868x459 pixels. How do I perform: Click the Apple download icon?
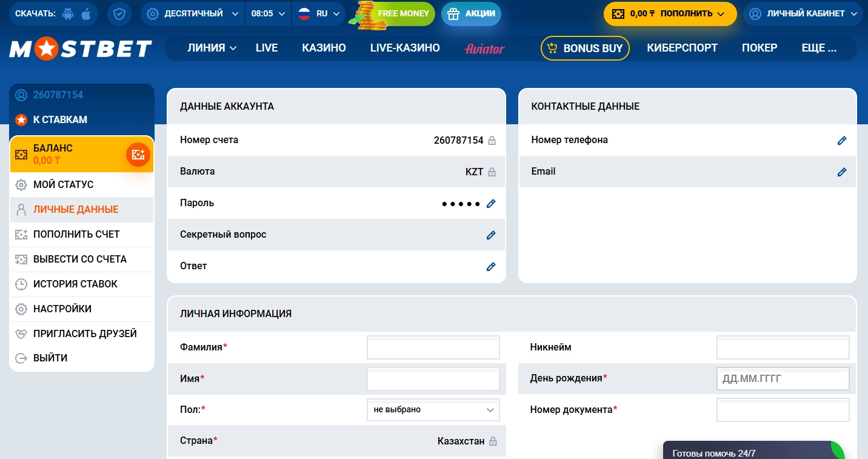coord(86,13)
